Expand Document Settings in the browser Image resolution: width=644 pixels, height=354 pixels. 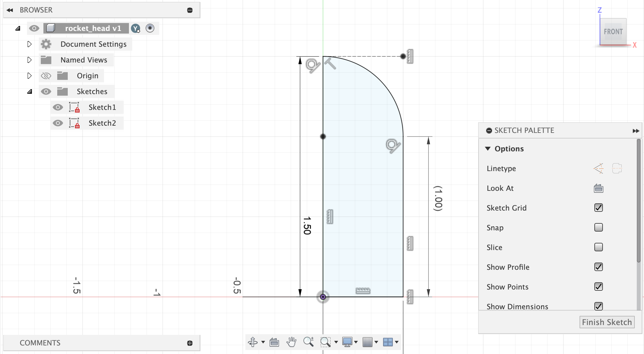[x=29, y=44]
